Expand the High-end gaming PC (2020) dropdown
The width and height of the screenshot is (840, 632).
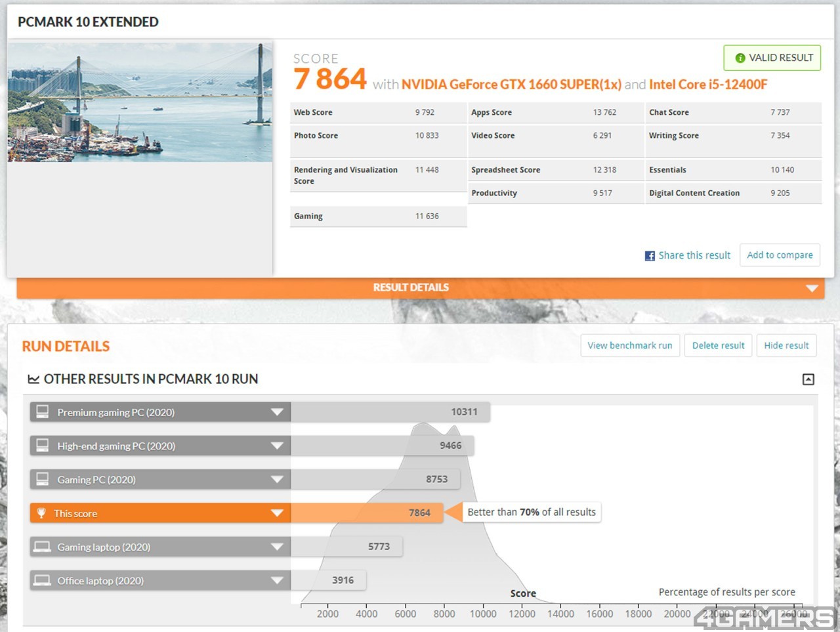(277, 446)
